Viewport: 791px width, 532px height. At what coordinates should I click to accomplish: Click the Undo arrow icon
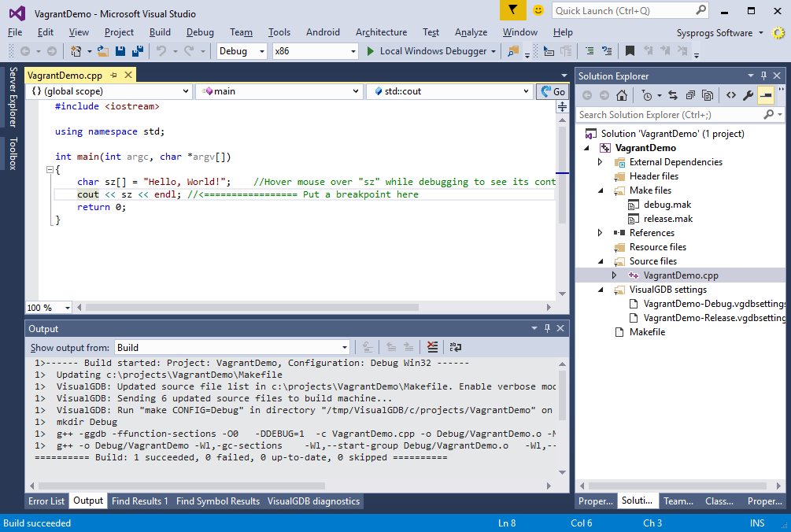point(161,51)
